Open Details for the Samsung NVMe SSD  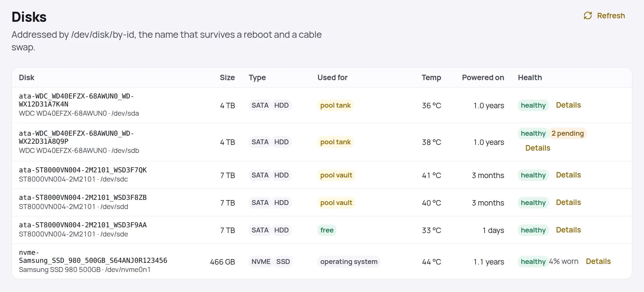[x=598, y=261]
